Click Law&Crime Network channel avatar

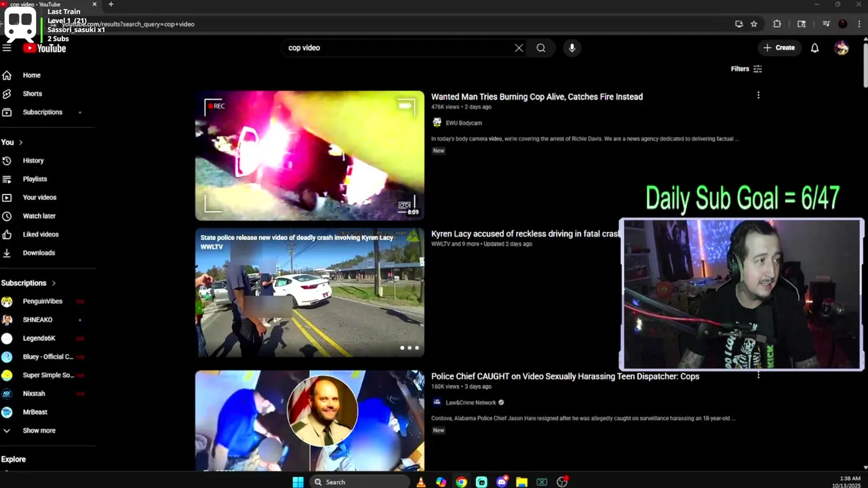pyautogui.click(x=437, y=403)
